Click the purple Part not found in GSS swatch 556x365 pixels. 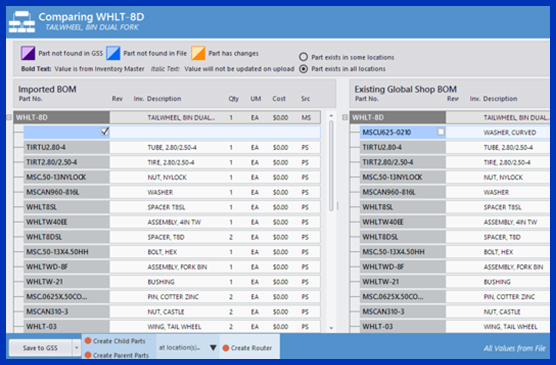point(28,53)
